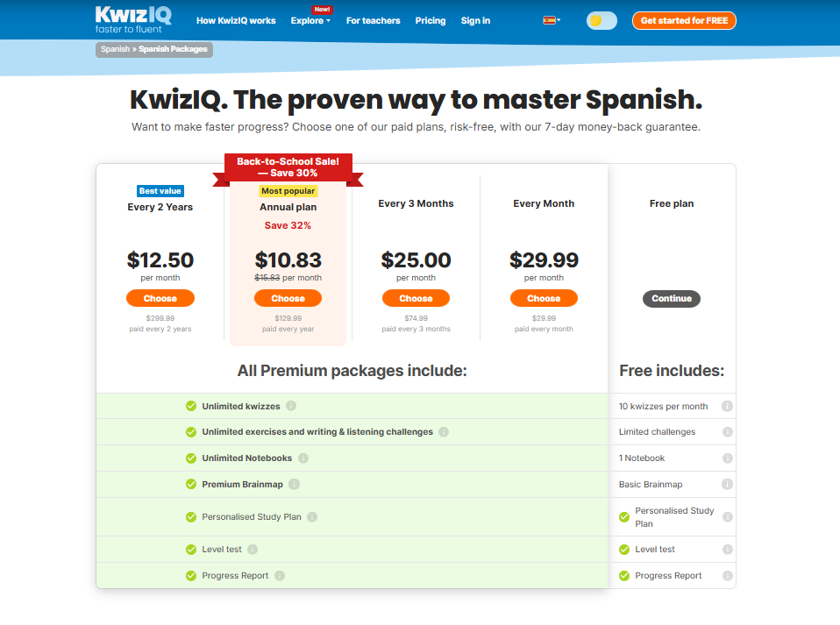Expand the Explore menu
The image size is (840, 625).
[x=310, y=20]
